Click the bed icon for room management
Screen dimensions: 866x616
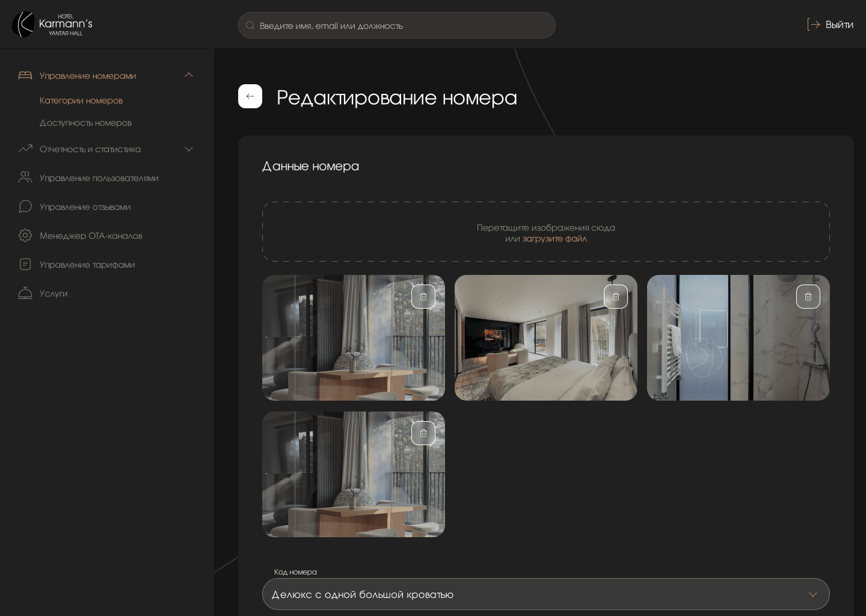25,75
